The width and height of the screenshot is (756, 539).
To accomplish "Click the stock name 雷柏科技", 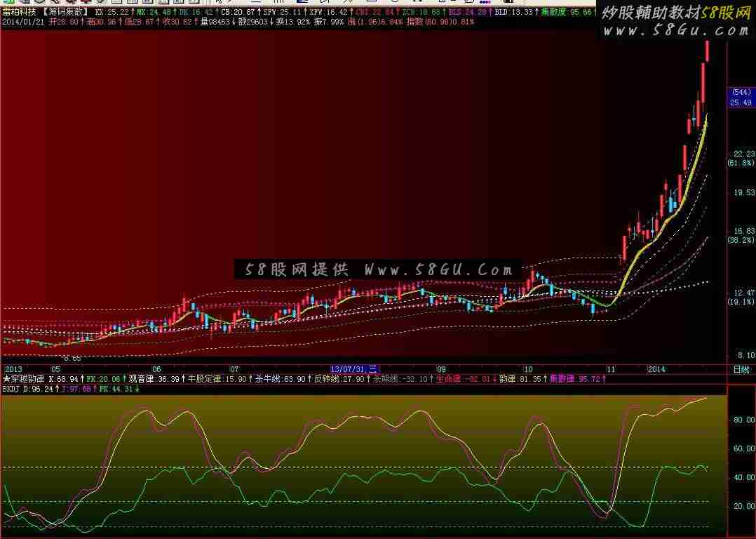I will tap(20, 12).
